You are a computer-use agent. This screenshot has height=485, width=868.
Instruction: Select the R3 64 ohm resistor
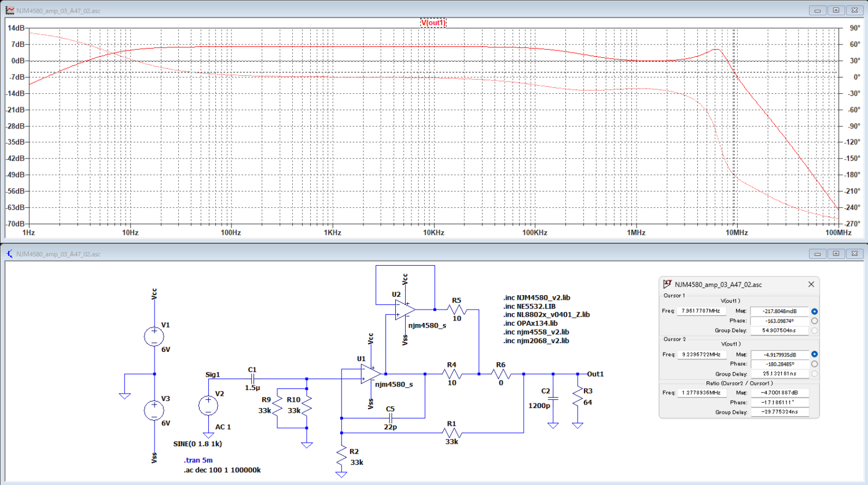click(578, 396)
